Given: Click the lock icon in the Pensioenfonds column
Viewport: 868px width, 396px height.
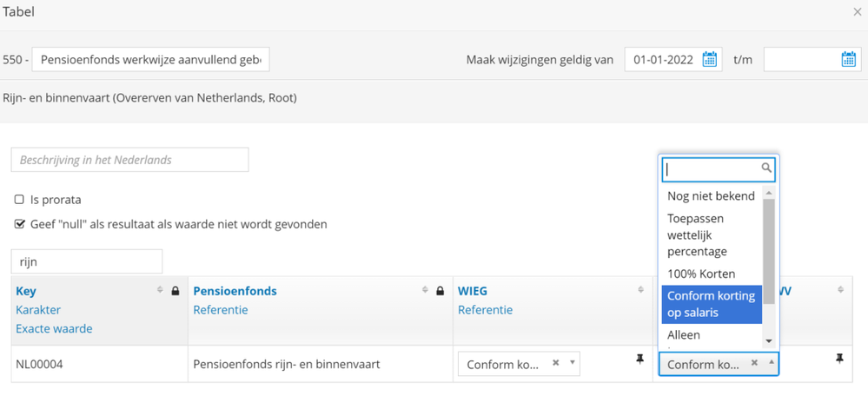Looking at the screenshot, I should (440, 291).
